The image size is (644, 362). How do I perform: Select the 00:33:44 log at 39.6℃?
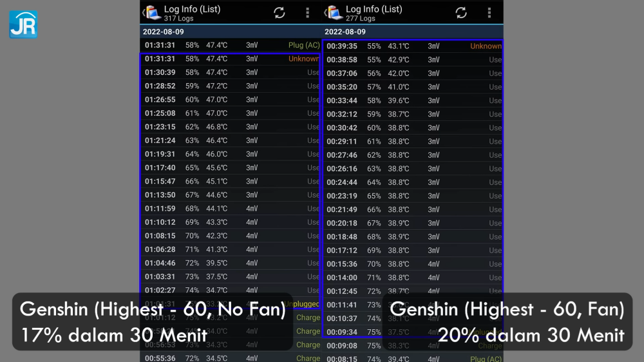[x=412, y=100]
